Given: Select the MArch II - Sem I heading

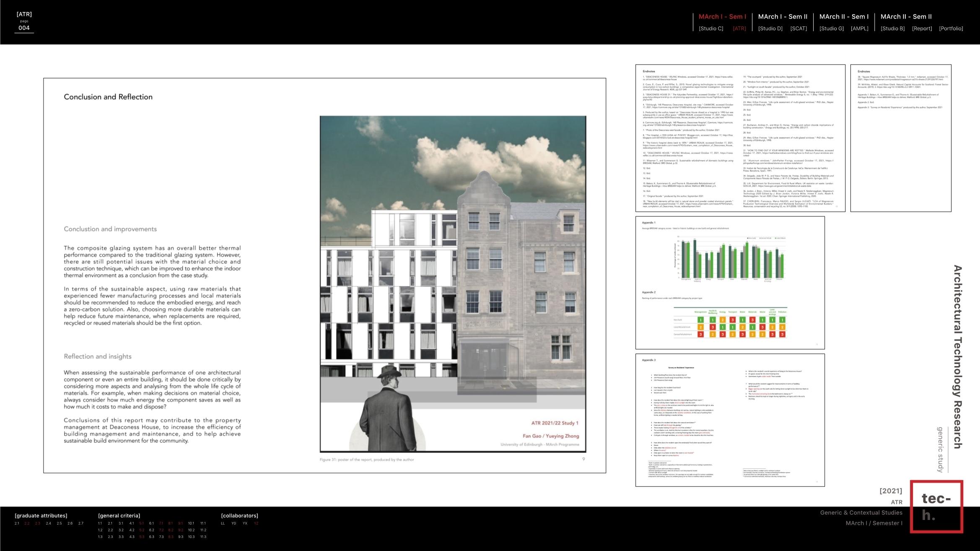Looking at the screenshot, I should pos(844,17).
